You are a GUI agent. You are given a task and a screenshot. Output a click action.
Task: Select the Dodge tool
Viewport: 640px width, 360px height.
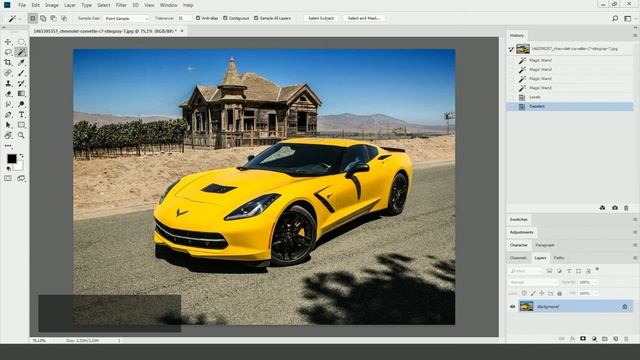click(21, 104)
